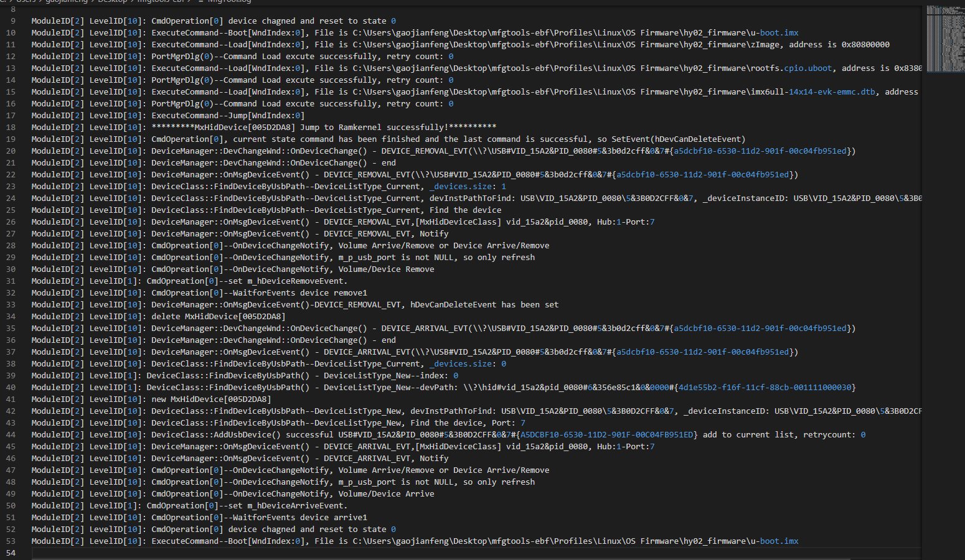Click 'u-boot.imx' filename on line 10
The width and height of the screenshot is (965, 560).
pos(779,33)
